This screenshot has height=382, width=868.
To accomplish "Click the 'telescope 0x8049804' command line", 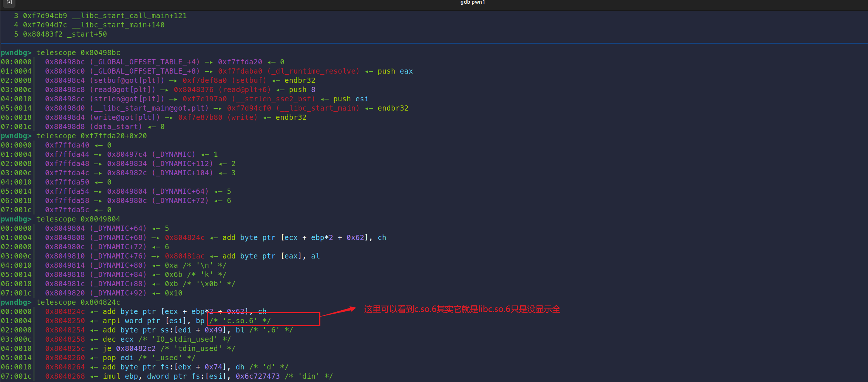I will click(x=78, y=219).
